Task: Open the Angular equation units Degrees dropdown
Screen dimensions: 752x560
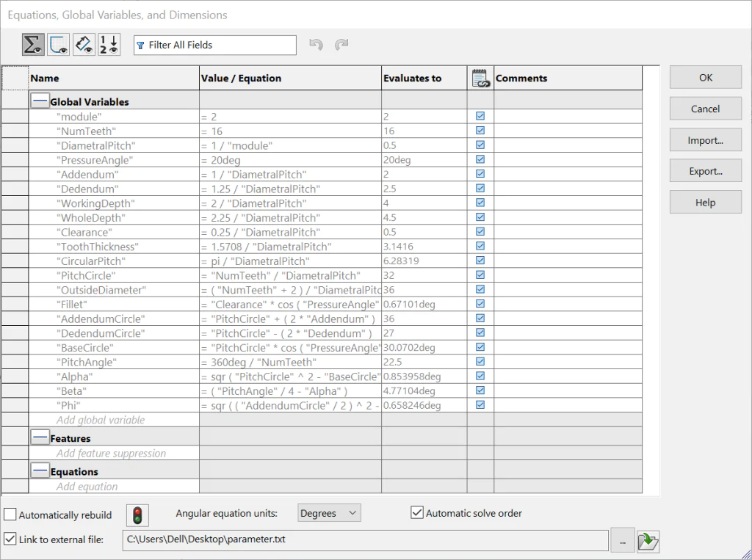Action: tap(329, 513)
